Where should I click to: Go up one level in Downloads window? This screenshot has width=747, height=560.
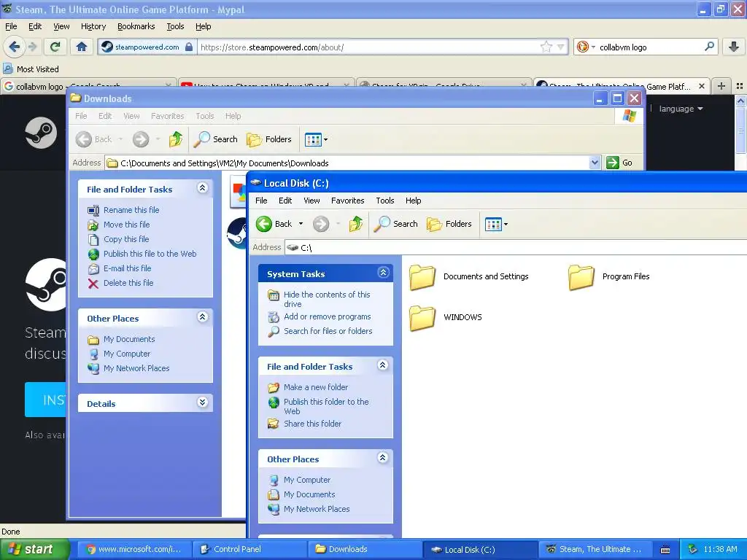click(176, 139)
